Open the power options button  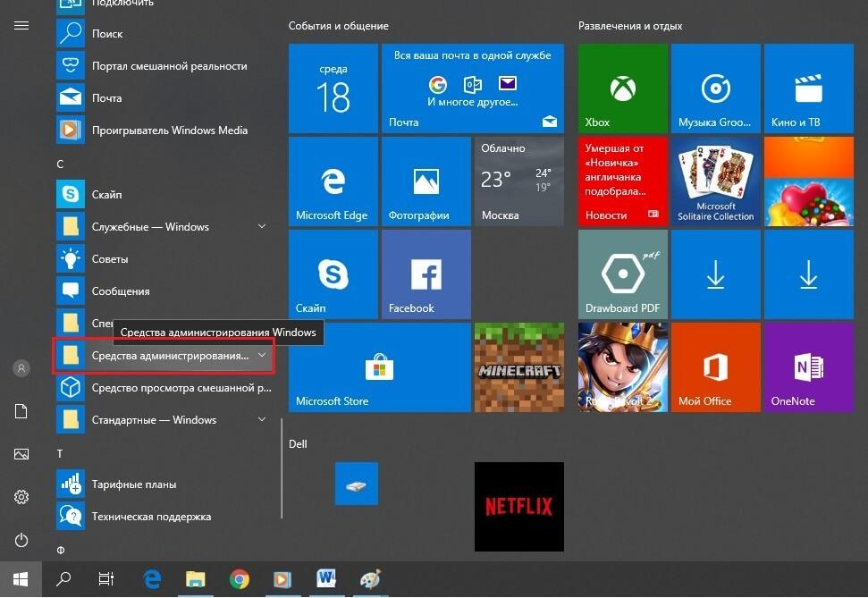[x=21, y=541]
